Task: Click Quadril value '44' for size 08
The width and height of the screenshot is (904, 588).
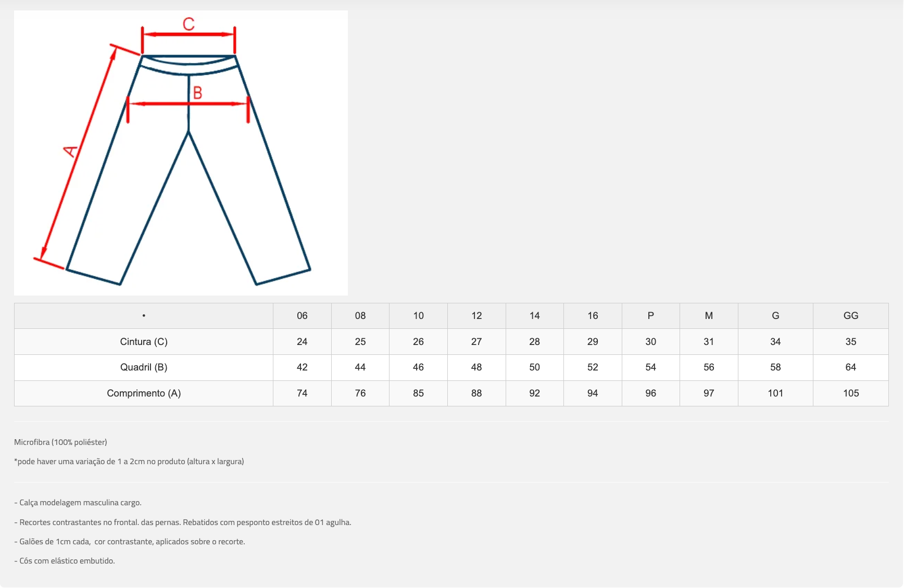Action: tap(360, 367)
